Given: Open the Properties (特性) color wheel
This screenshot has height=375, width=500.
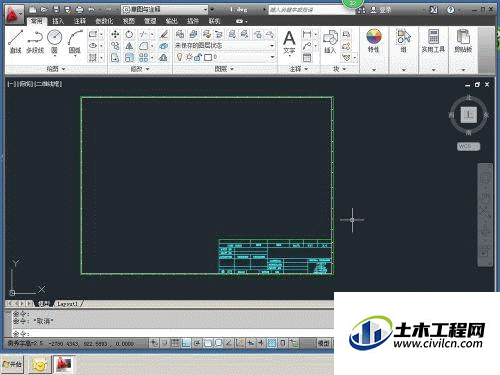Looking at the screenshot, I should click(x=374, y=41).
